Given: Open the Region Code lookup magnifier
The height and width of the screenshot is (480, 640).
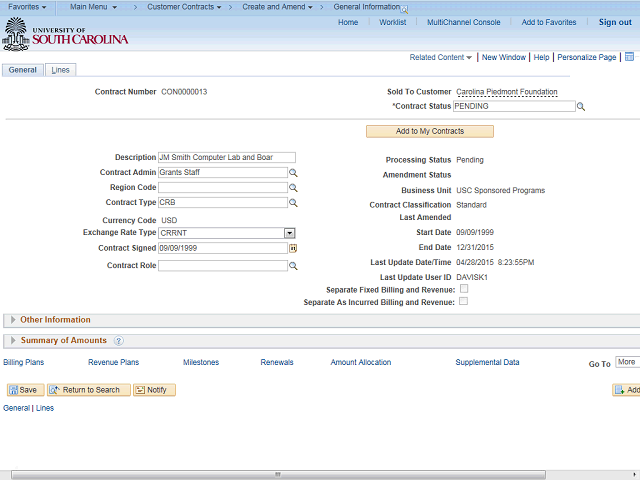Looking at the screenshot, I should [x=293, y=188].
